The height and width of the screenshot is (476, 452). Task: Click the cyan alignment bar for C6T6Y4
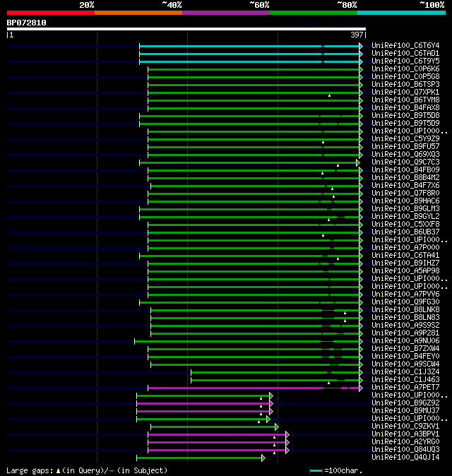click(x=249, y=46)
